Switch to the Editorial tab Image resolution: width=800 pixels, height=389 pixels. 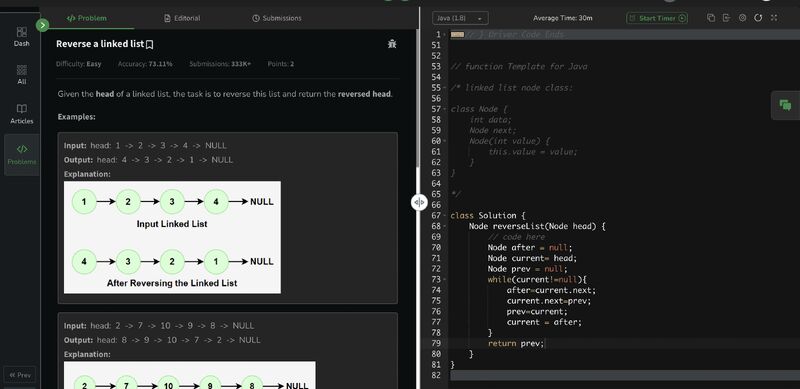182,18
